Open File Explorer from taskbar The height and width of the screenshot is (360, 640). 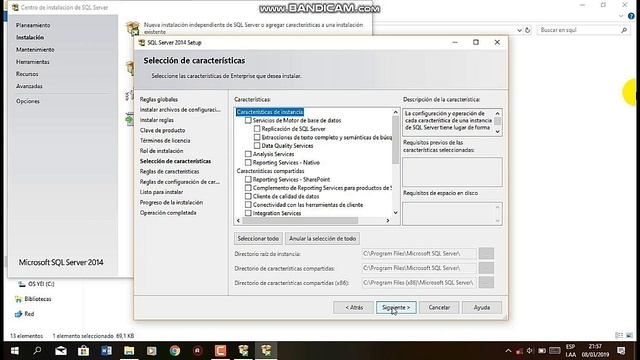tap(129, 351)
